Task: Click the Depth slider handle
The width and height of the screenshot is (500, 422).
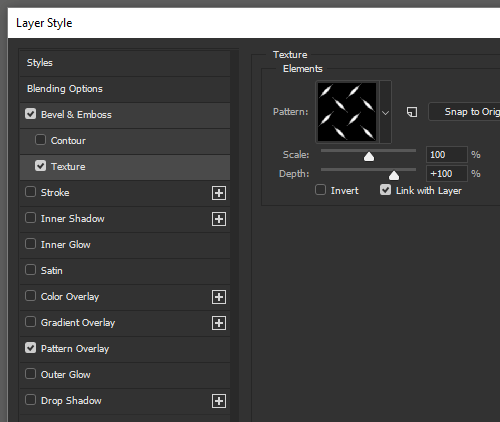Action: tap(394, 175)
